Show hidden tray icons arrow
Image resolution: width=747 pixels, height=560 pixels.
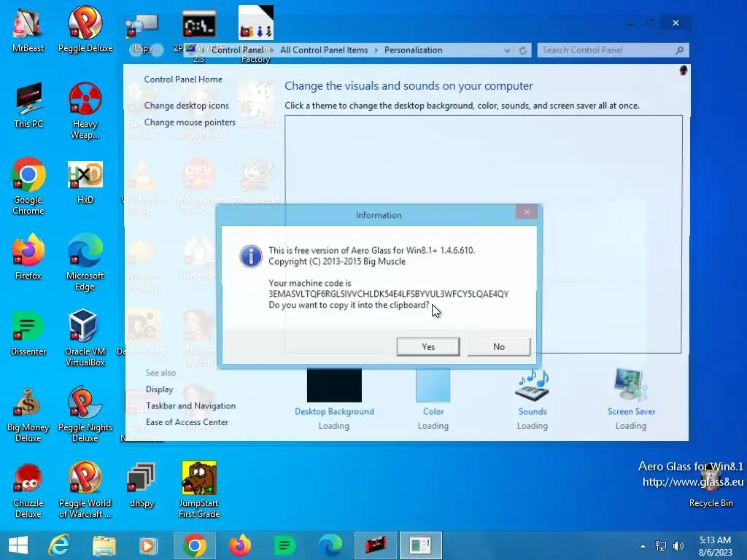pos(643,546)
